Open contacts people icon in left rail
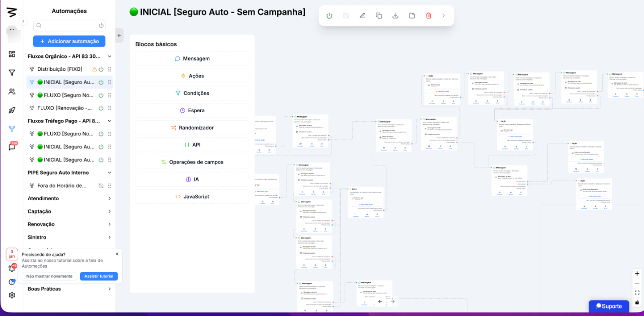This screenshot has height=316, width=644. click(12, 92)
